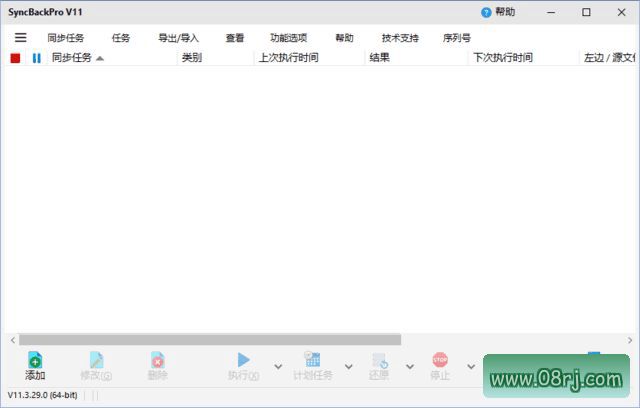Click the 修改 modify profile icon
Screen dimensions: 640x408
pyautogui.click(x=96, y=360)
